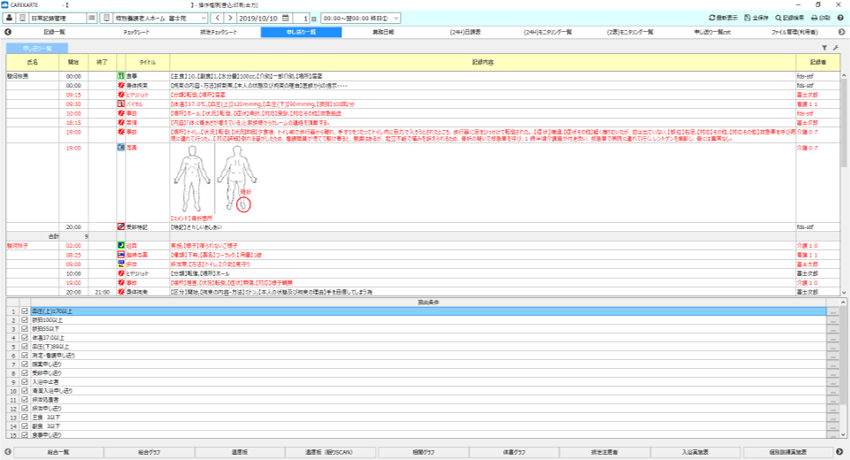This screenshot has width=850, height=460.
Task: Open the facility name dropdown
Action: [160, 18]
